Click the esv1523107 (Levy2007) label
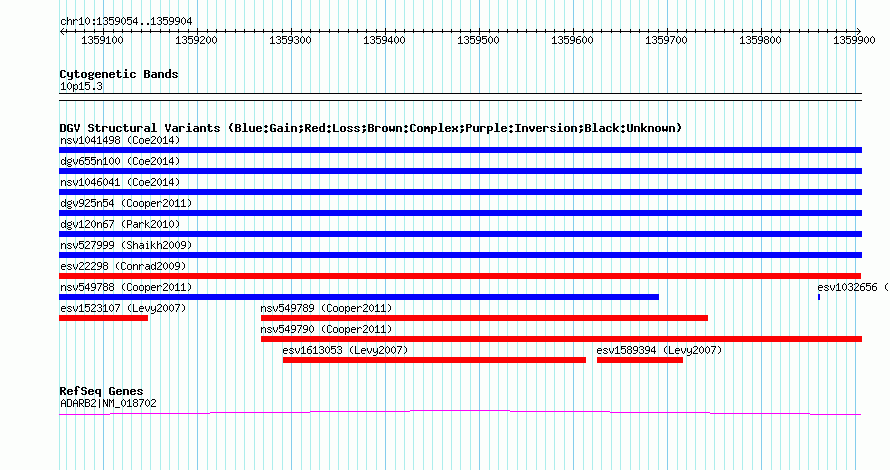The width and height of the screenshot is (890, 470). 123,308
